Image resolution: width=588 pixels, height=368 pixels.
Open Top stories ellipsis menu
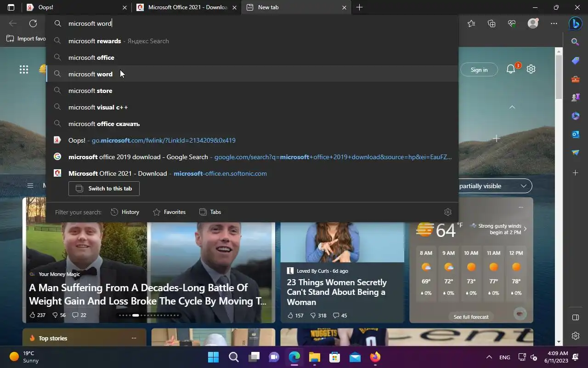tap(134, 338)
